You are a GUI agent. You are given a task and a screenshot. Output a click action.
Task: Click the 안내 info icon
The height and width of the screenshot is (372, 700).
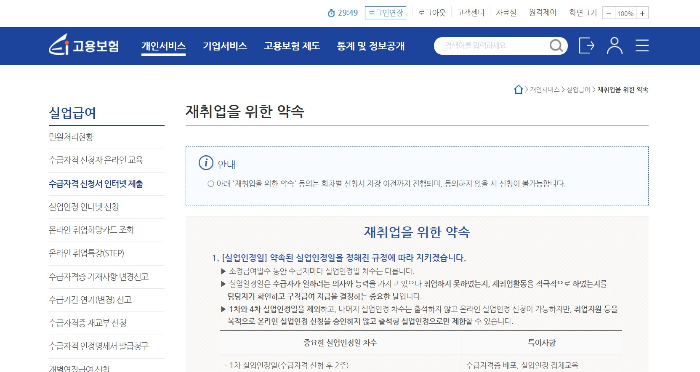[x=206, y=163]
